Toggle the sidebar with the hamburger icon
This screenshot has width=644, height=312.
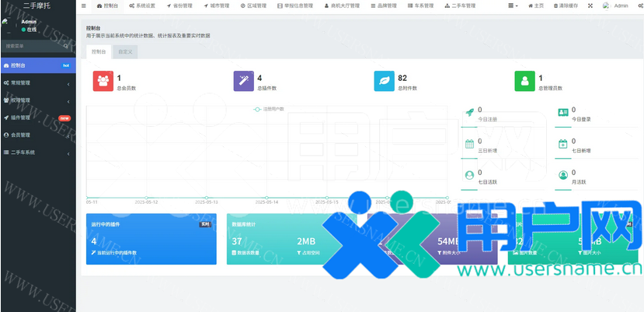[x=84, y=5]
